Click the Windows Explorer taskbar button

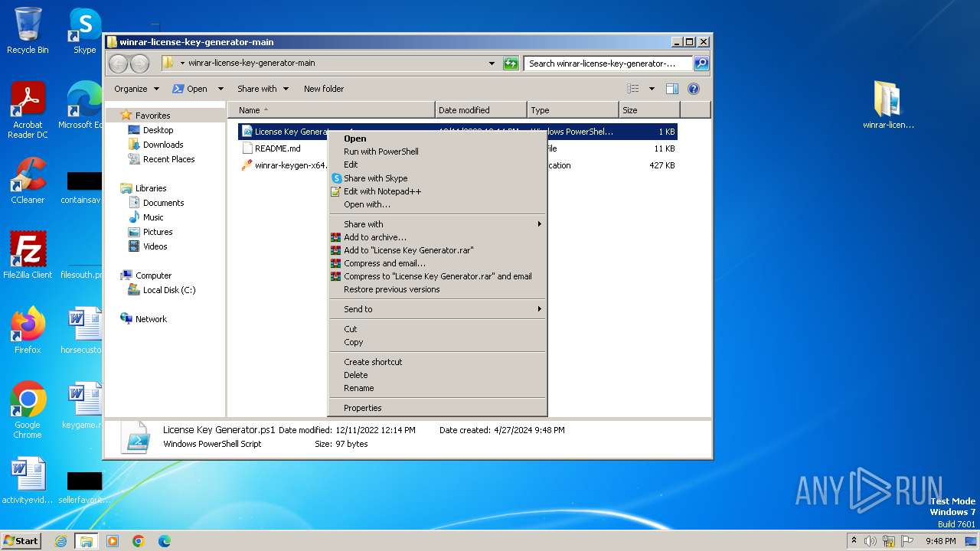[87, 541]
